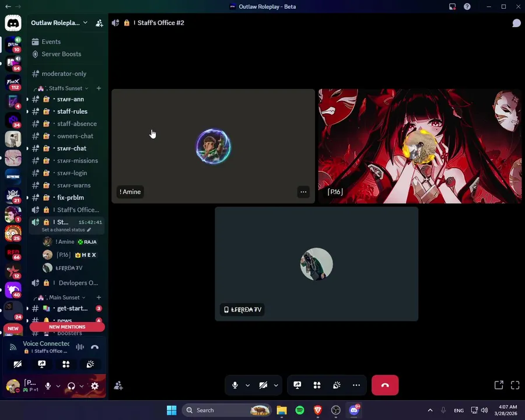Viewport: 525px width, 420px height.
Task: Join the Devlopers Office voice channel
Action: click(67, 283)
